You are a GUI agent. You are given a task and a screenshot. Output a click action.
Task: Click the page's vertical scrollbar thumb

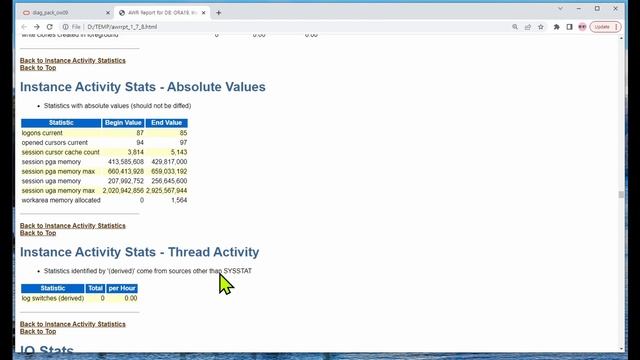tap(621, 195)
